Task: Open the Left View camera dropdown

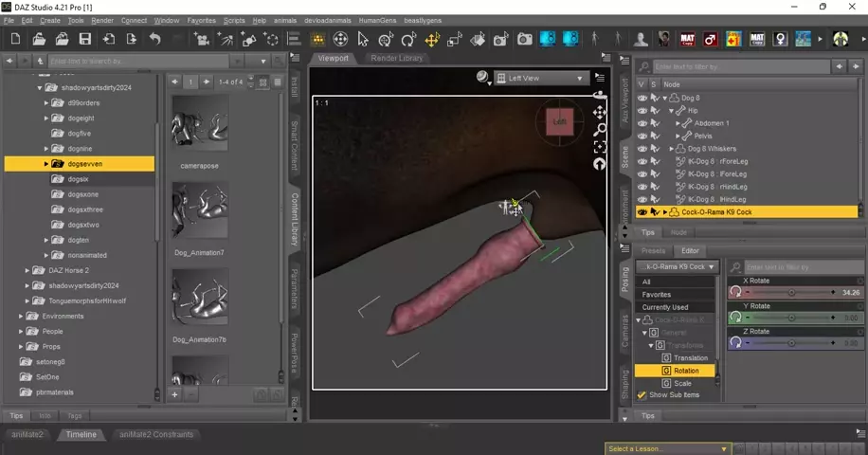Action: [x=541, y=79]
